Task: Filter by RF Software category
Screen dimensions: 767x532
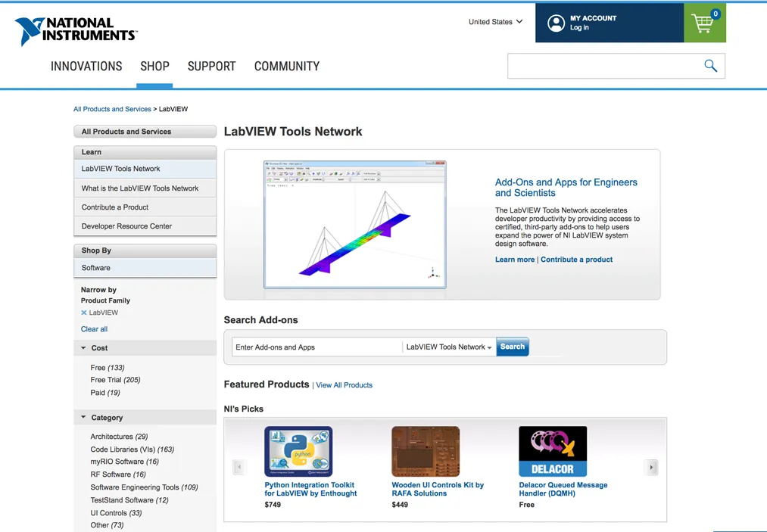Action: [x=118, y=474]
